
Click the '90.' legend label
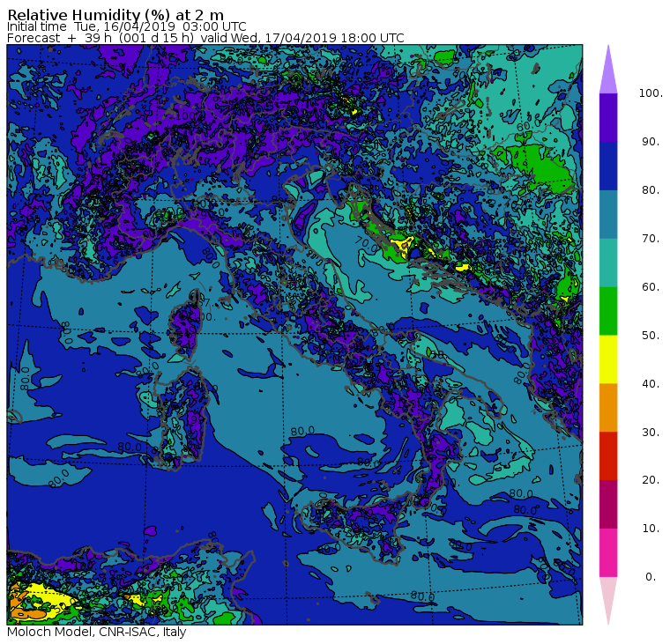pos(651,142)
